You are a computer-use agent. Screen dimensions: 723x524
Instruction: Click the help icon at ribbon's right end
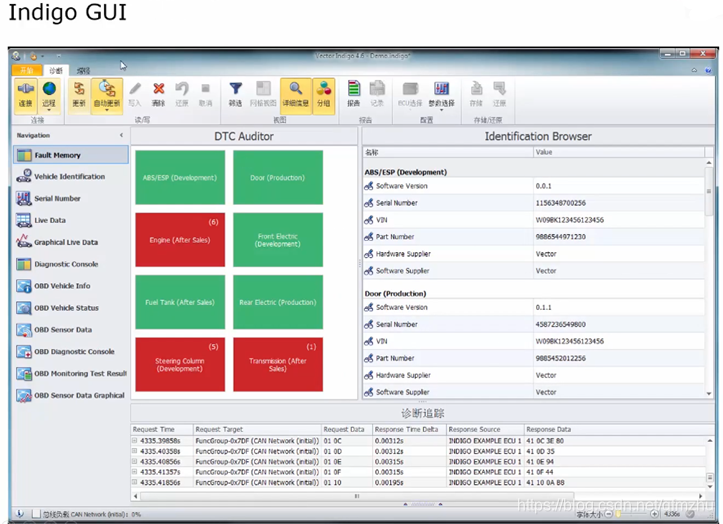708,70
